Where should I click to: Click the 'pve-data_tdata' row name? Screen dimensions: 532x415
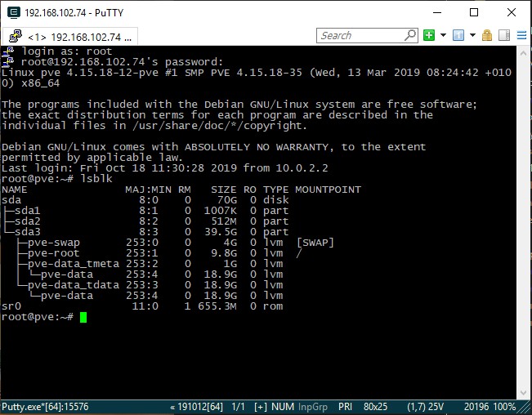[x=74, y=285]
